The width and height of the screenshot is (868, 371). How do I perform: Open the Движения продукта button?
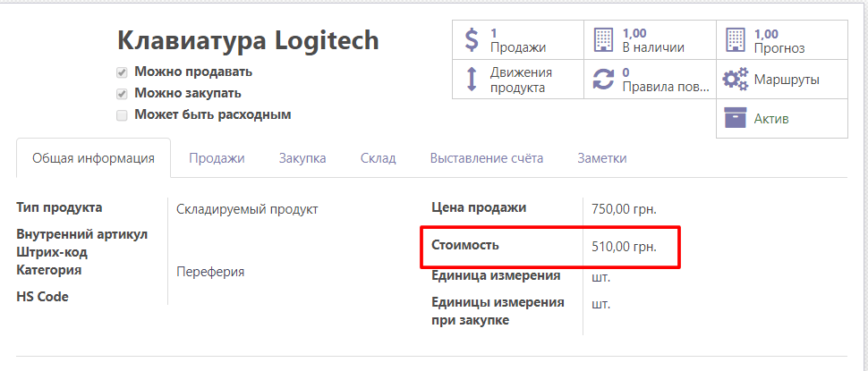[518, 79]
